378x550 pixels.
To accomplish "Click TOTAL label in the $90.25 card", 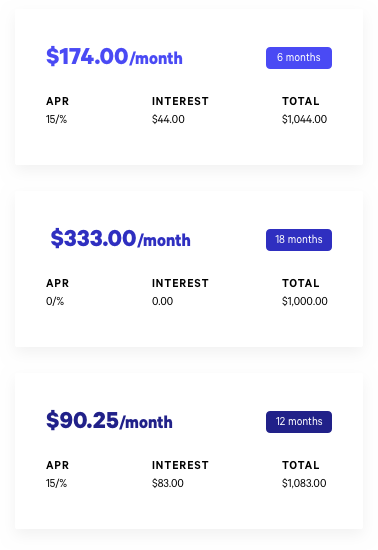I will click(x=301, y=465).
